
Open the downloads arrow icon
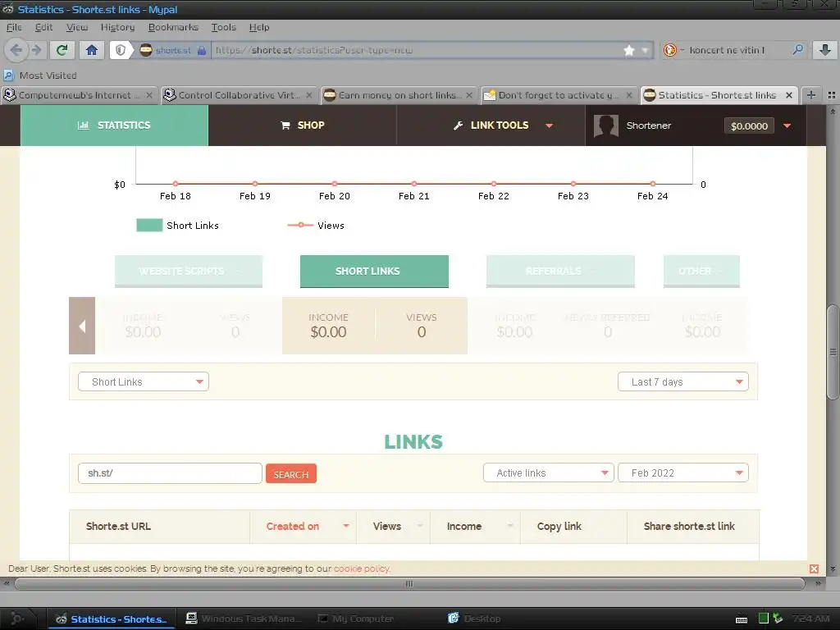[x=825, y=50]
